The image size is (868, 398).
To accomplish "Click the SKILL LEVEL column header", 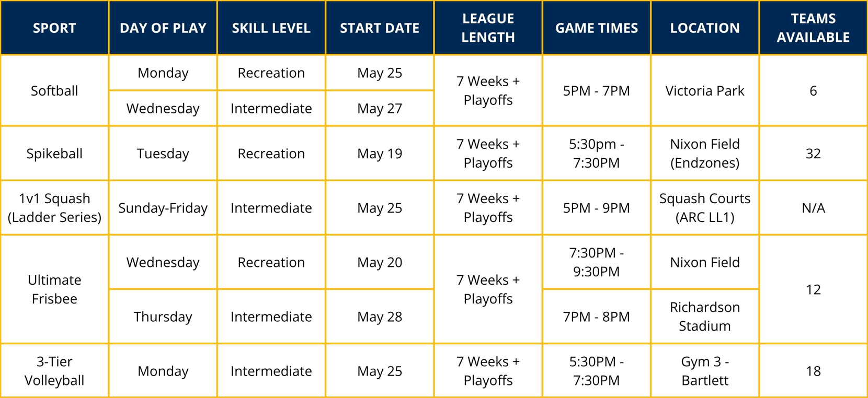I will point(271,28).
